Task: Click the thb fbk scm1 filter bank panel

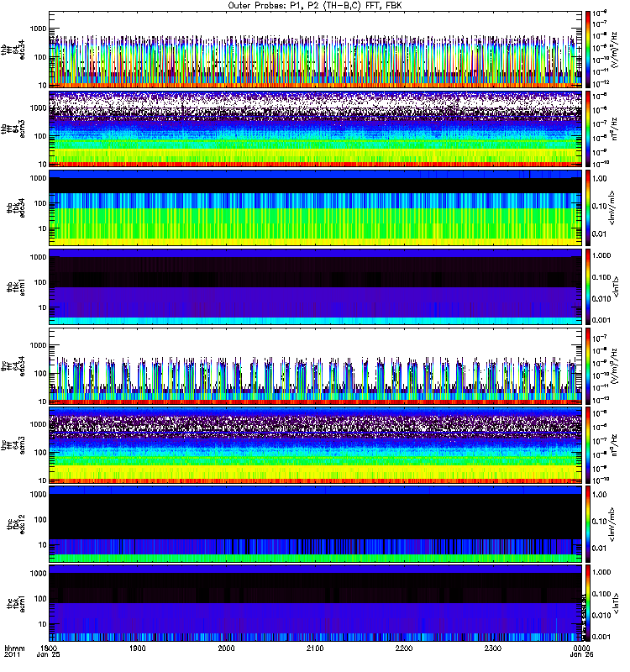Action: pyautogui.click(x=316, y=286)
